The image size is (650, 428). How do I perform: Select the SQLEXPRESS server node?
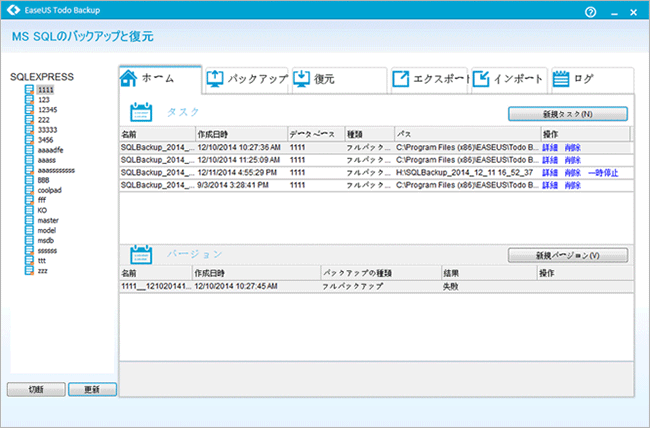42,77
